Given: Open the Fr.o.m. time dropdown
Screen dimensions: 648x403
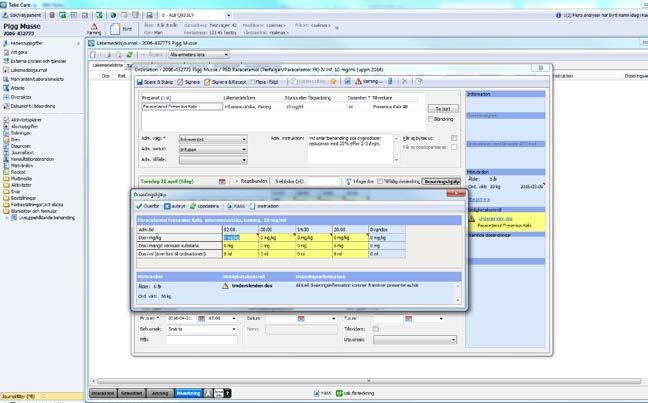Looking at the screenshot, I should click(234, 319).
